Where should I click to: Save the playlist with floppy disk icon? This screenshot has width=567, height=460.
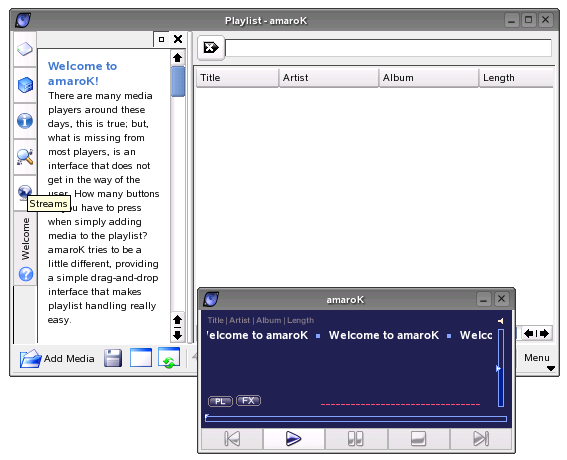pos(113,358)
